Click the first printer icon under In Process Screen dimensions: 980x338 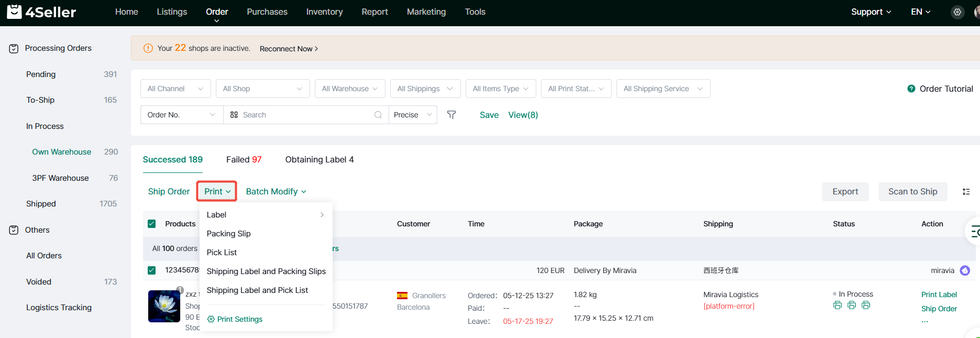tap(838, 305)
